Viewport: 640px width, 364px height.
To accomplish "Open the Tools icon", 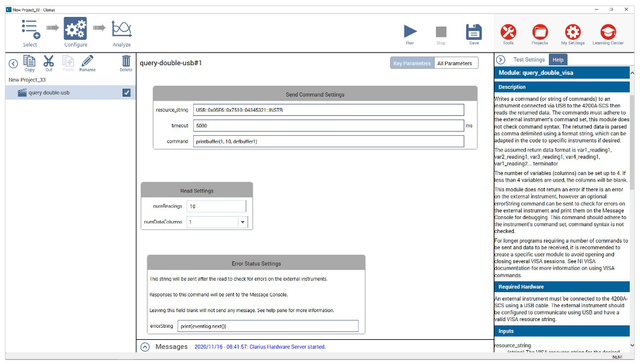I will tap(508, 32).
